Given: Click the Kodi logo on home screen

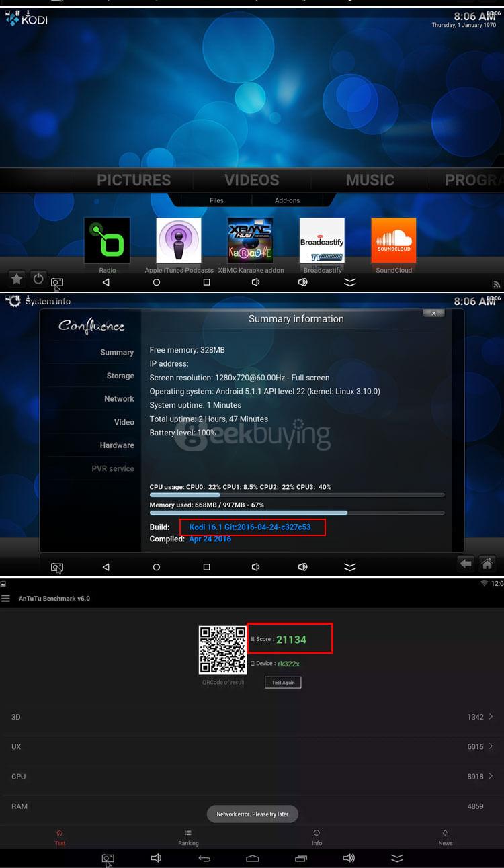Looking at the screenshot, I should [x=27, y=19].
